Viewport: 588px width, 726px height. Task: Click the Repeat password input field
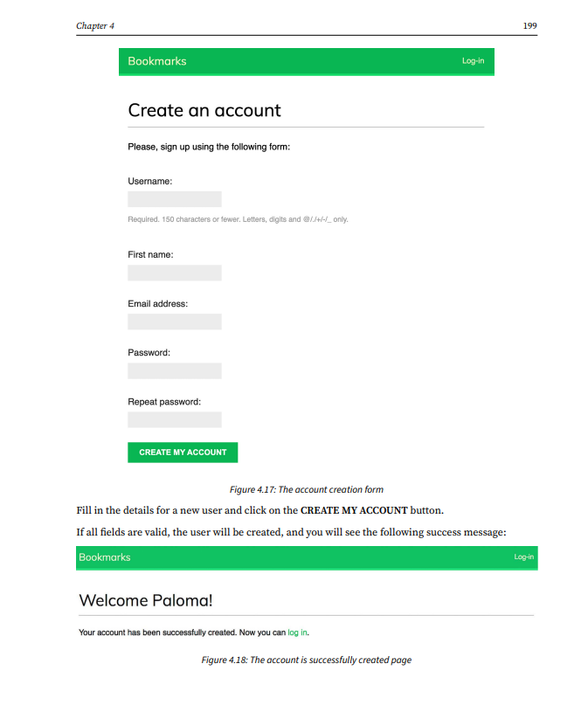175,419
